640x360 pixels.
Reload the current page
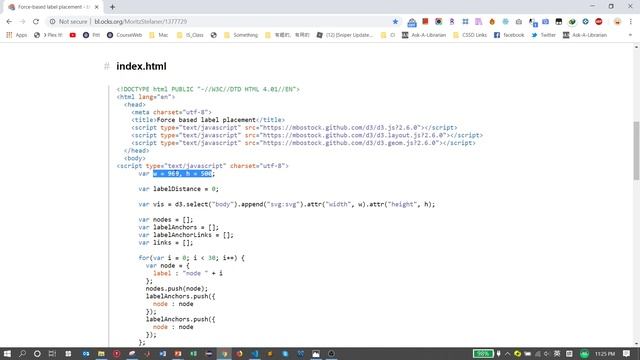[x=36, y=22]
